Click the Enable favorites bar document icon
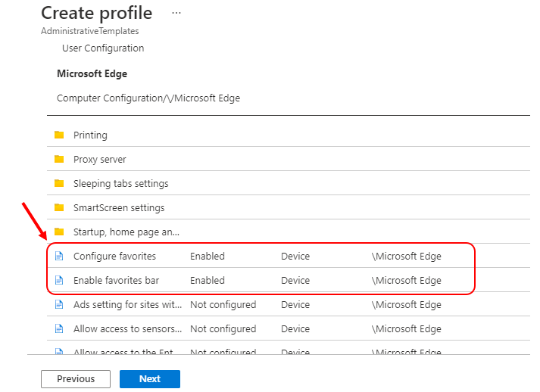 click(x=59, y=280)
